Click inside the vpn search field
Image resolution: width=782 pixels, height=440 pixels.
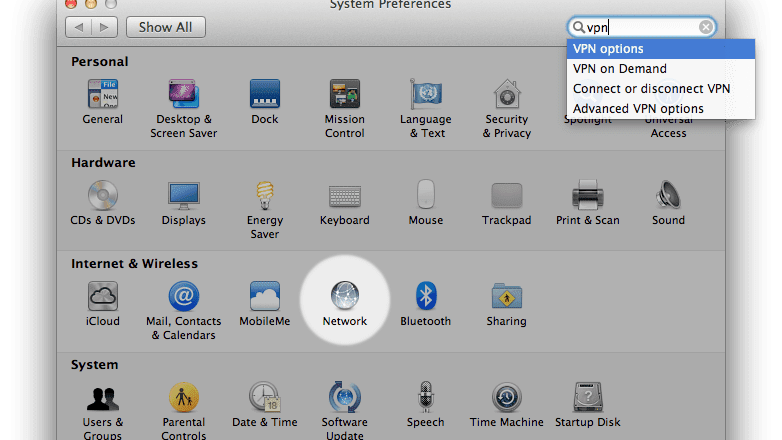click(x=642, y=27)
